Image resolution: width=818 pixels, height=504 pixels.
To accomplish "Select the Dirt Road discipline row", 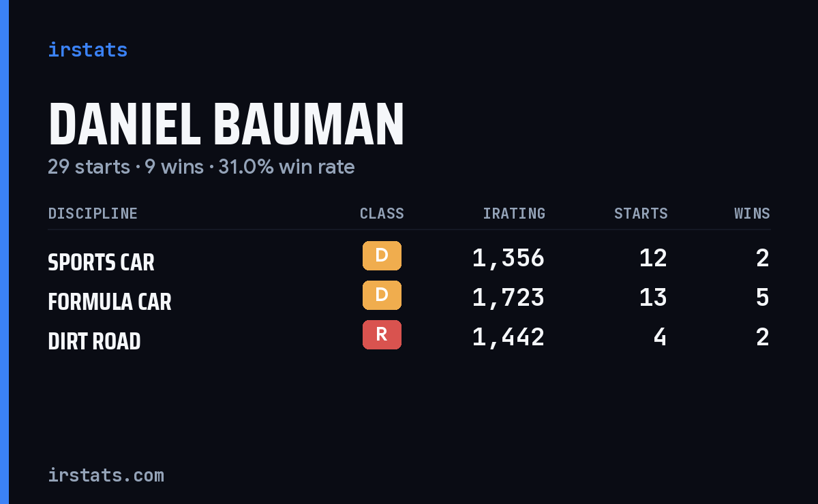I will [409, 337].
